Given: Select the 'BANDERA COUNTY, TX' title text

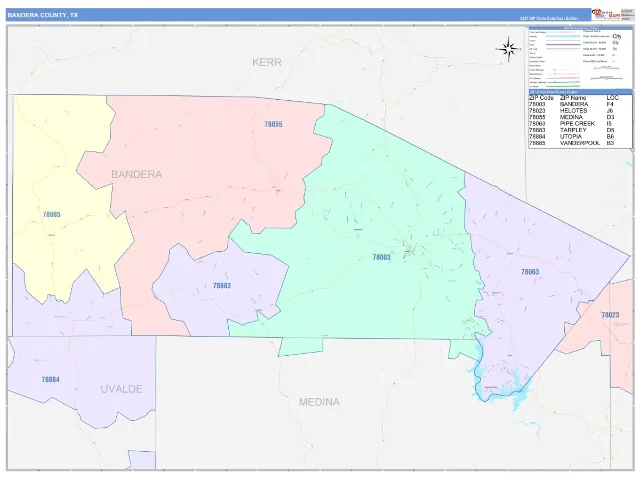Looking at the screenshot, I should pyautogui.click(x=42, y=15).
